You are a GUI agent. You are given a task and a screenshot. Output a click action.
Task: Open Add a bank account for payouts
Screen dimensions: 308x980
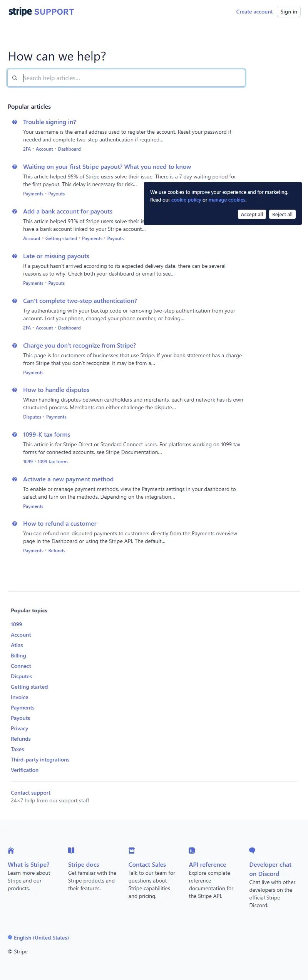pos(68,212)
